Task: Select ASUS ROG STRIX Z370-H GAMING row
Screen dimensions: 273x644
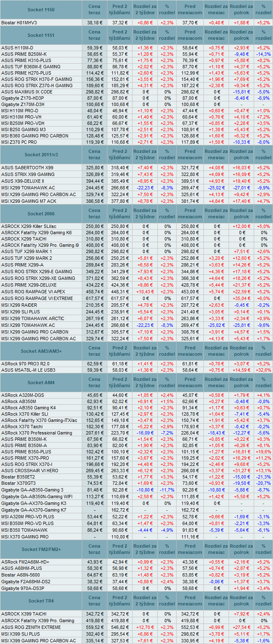Action: [37, 85]
